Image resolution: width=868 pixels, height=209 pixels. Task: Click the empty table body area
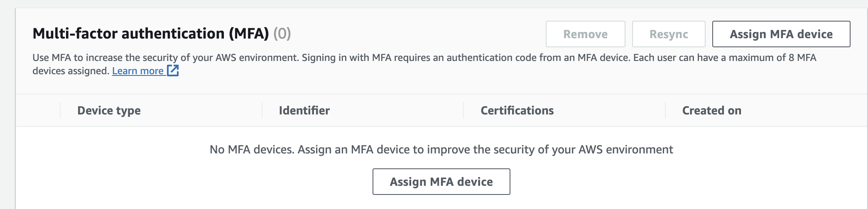pos(441,168)
